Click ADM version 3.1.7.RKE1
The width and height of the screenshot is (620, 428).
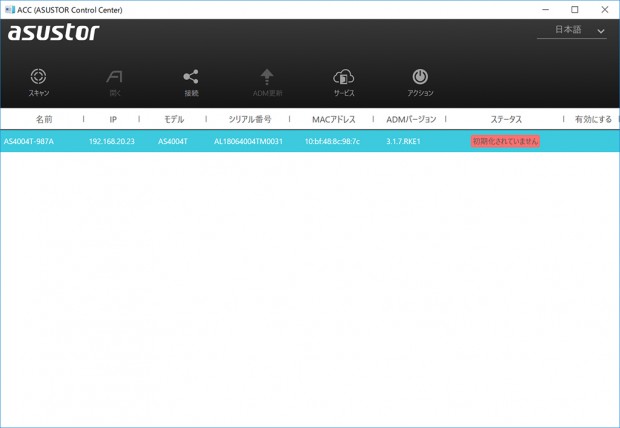[403, 141]
